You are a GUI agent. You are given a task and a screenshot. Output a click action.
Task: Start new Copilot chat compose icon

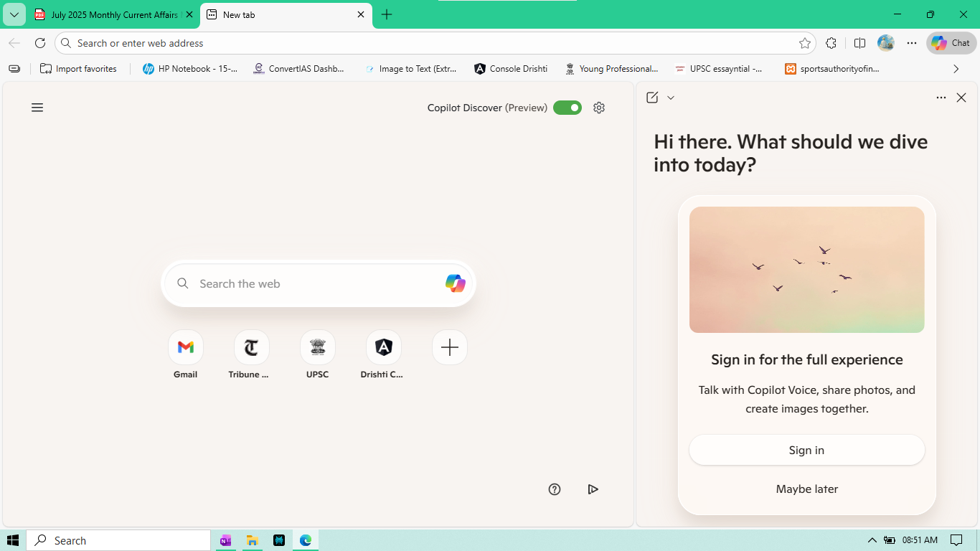click(652, 98)
